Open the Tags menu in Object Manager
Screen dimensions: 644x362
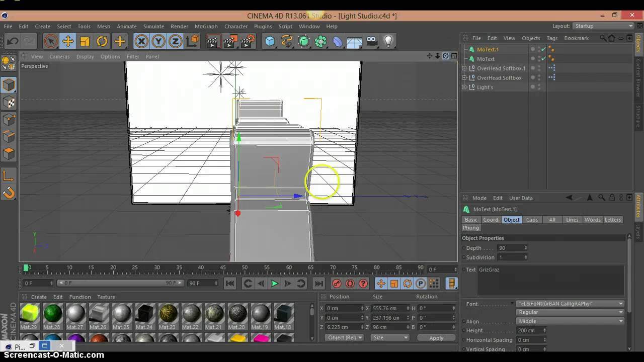(x=552, y=38)
